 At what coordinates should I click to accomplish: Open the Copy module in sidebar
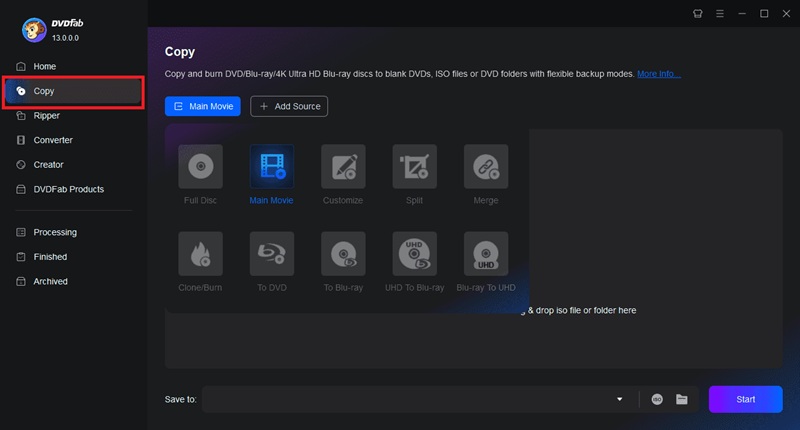pyautogui.click(x=74, y=91)
